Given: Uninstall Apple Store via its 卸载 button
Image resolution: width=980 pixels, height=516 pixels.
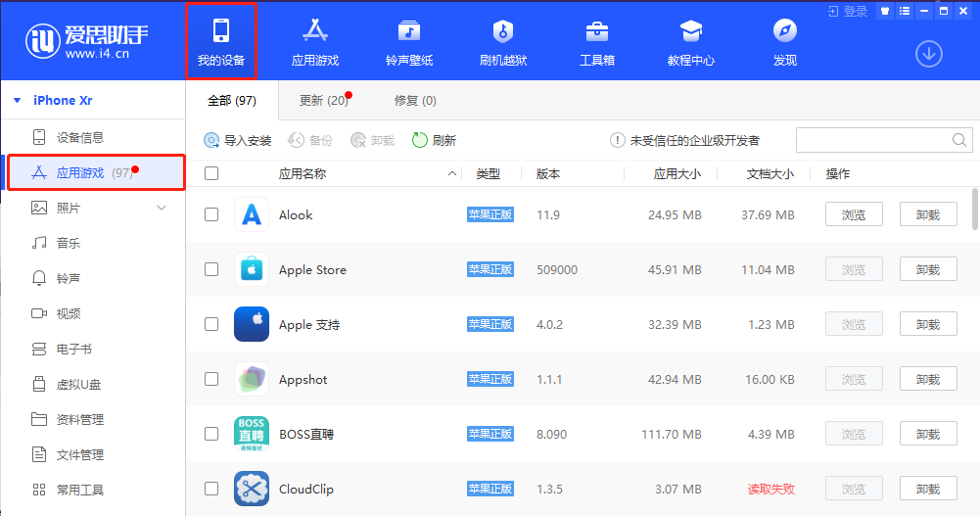Looking at the screenshot, I should [928, 269].
